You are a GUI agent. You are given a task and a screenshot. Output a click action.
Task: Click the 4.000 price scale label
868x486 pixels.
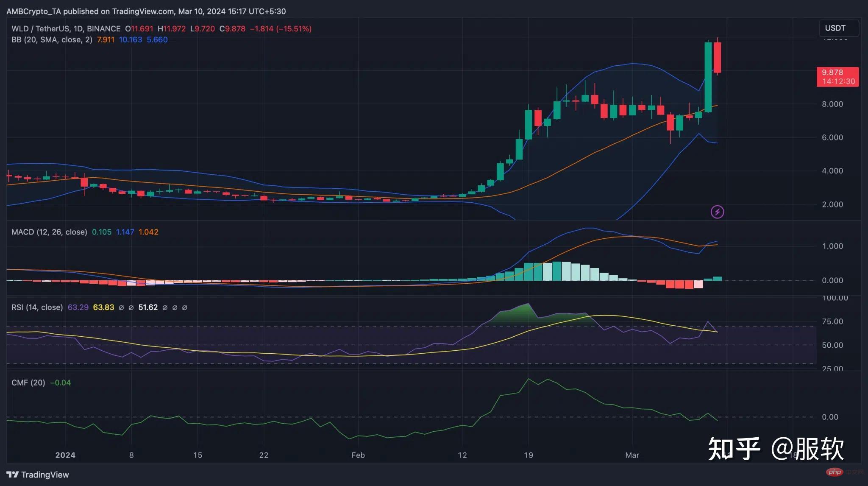pyautogui.click(x=832, y=171)
